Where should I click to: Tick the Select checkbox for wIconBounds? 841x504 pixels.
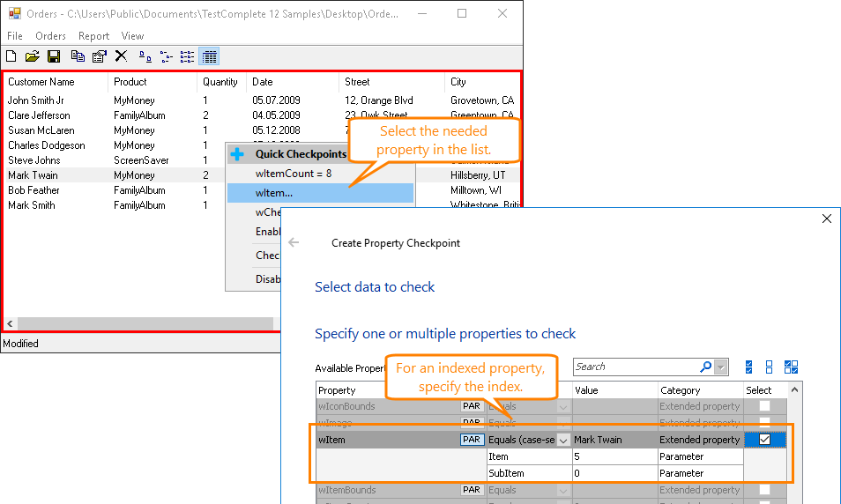[764, 406]
